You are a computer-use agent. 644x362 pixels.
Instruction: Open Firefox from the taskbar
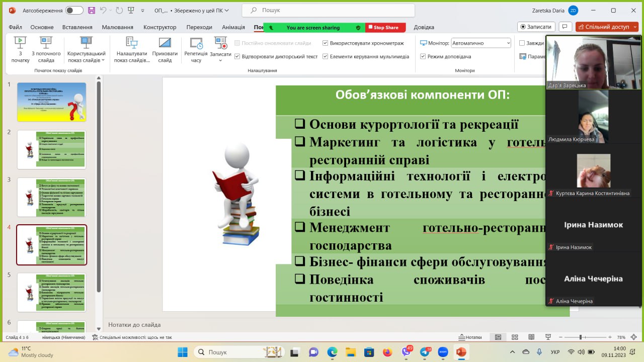[x=387, y=352]
